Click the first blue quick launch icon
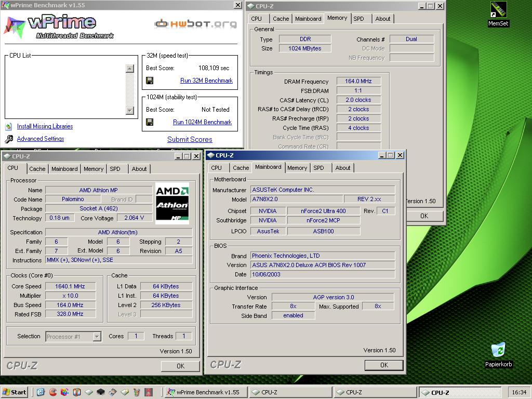This screenshot has width=532, height=399. coord(41,392)
